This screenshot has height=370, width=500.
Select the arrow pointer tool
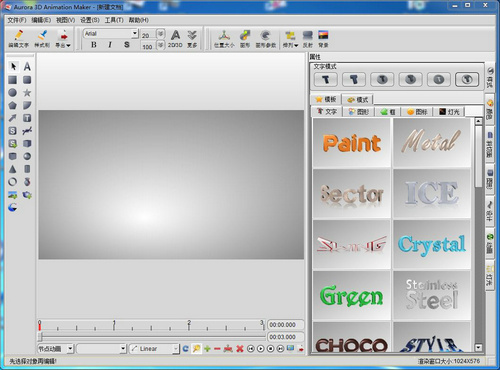point(13,67)
